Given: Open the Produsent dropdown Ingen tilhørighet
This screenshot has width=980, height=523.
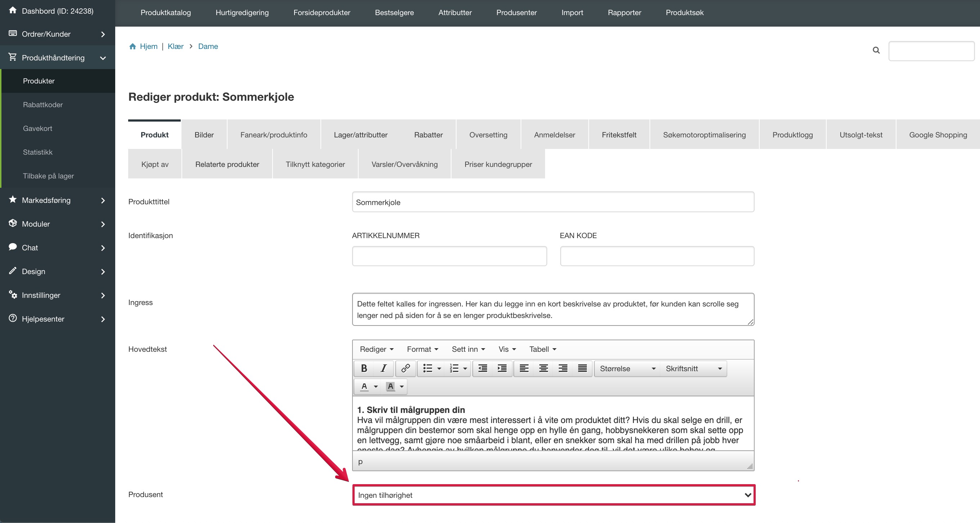Looking at the screenshot, I should coord(553,495).
